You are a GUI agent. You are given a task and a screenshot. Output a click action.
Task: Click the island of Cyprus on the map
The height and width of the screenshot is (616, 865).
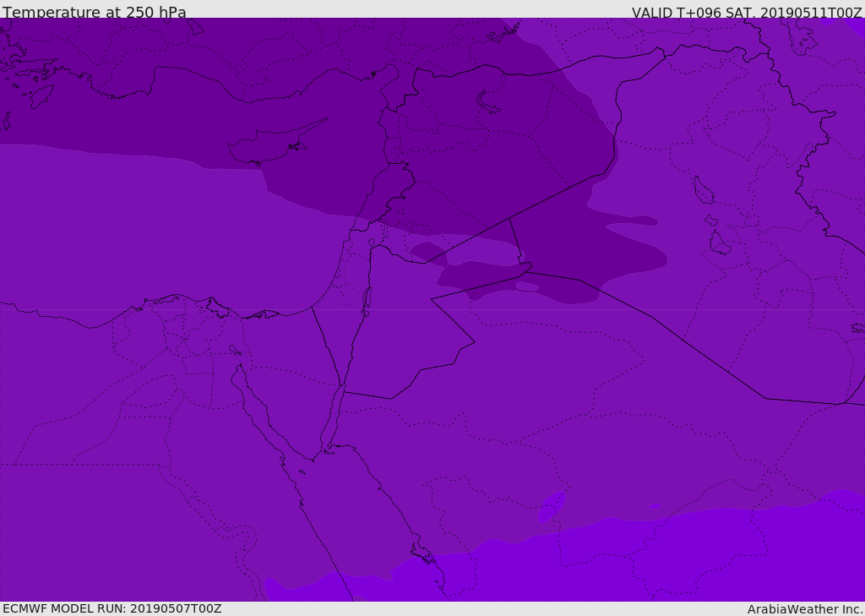point(270,144)
